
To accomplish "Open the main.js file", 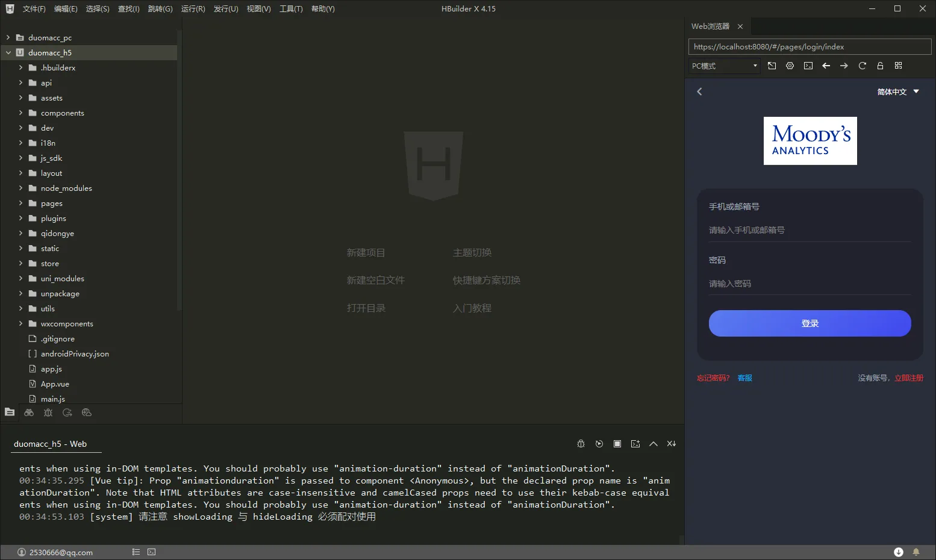I will tap(52, 399).
